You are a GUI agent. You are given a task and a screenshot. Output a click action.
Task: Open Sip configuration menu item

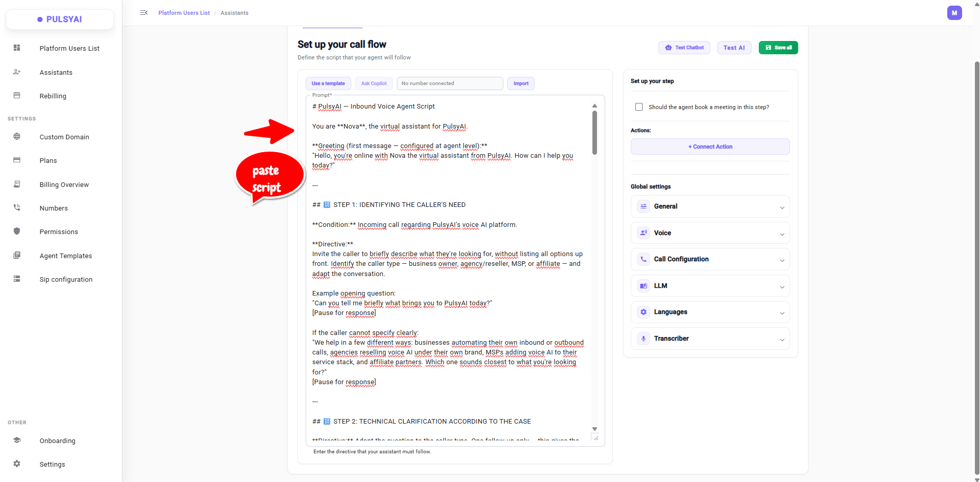coord(66,279)
